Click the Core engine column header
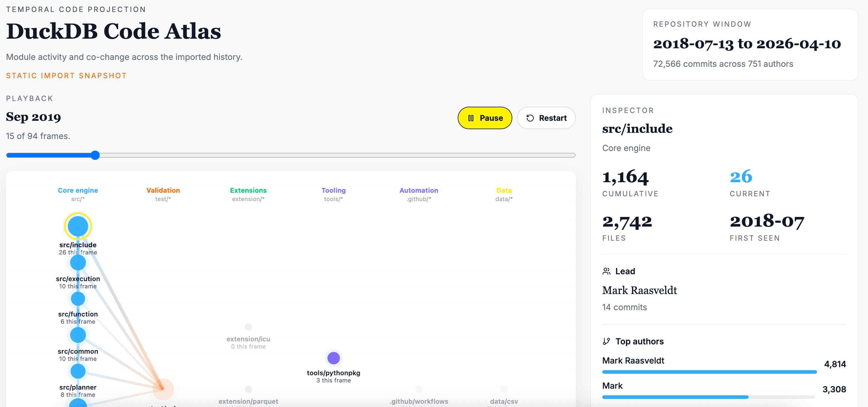 pyautogui.click(x=78, y=190)
